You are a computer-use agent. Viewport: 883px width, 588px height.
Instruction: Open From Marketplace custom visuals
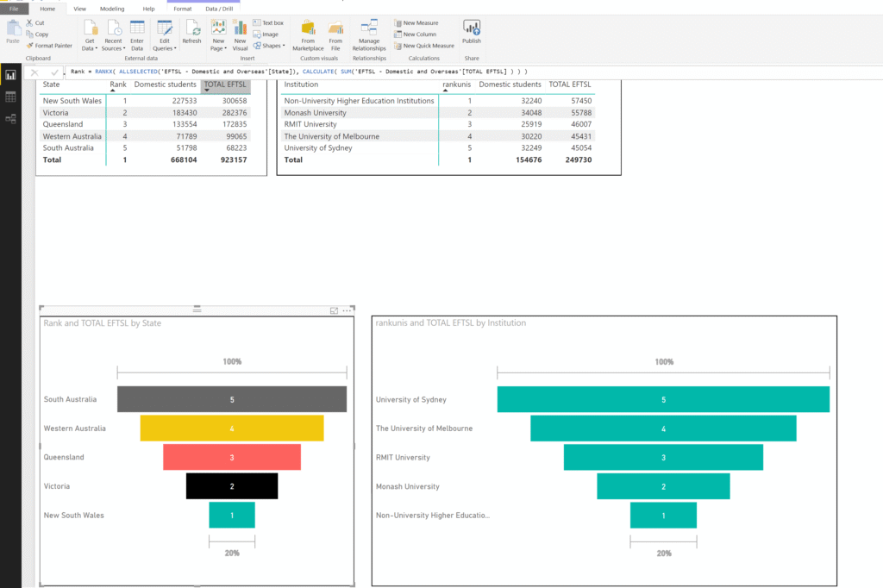(x=308, y=35)
